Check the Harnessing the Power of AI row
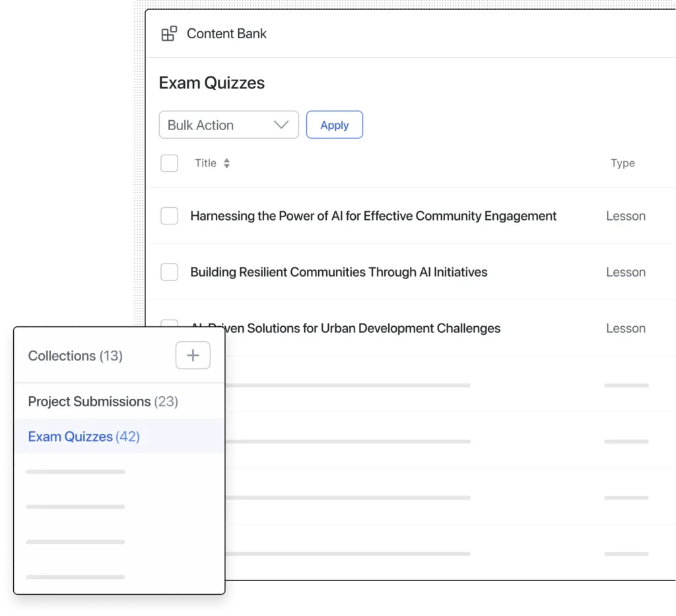This screenshot has height=616, width=676. (x=170, y=216)
